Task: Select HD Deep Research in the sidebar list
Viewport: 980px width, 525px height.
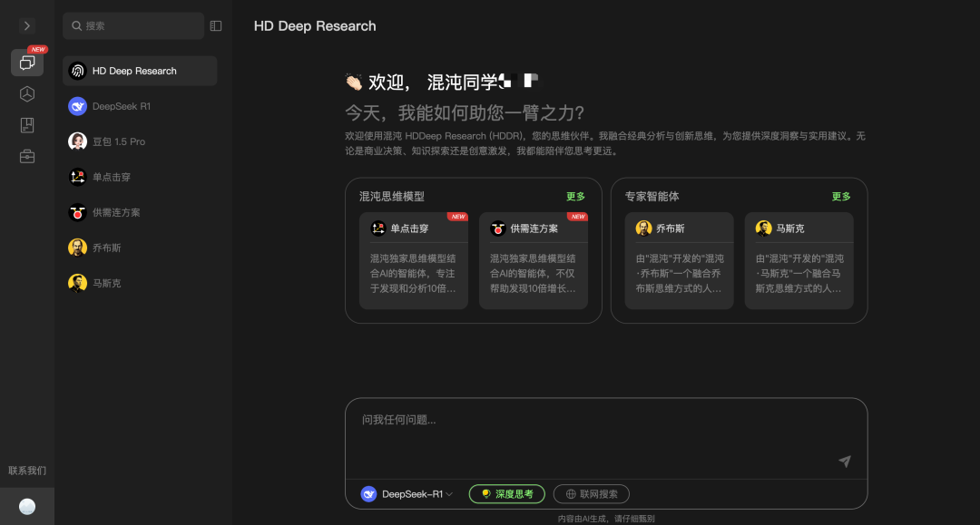Action: [140, 71]
